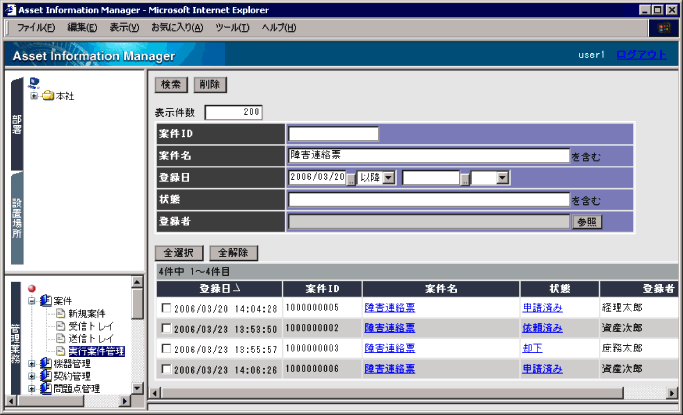Click the Windows logo throbber icon
This screenshot has width=683, height=415.
point(664,28)
